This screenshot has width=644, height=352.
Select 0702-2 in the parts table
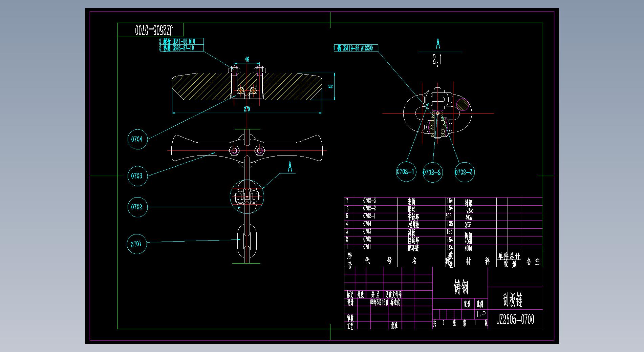pos(369,208)
